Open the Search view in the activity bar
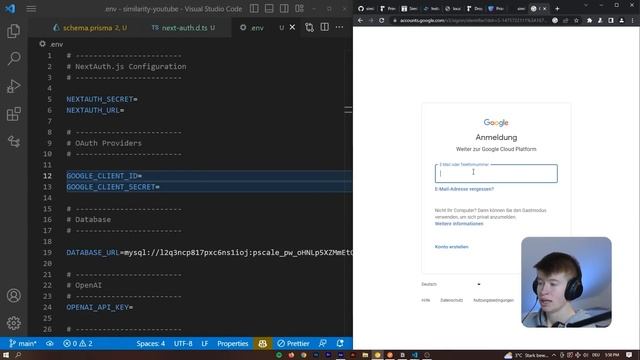This screenshot has height=360, width=640. 13,58
